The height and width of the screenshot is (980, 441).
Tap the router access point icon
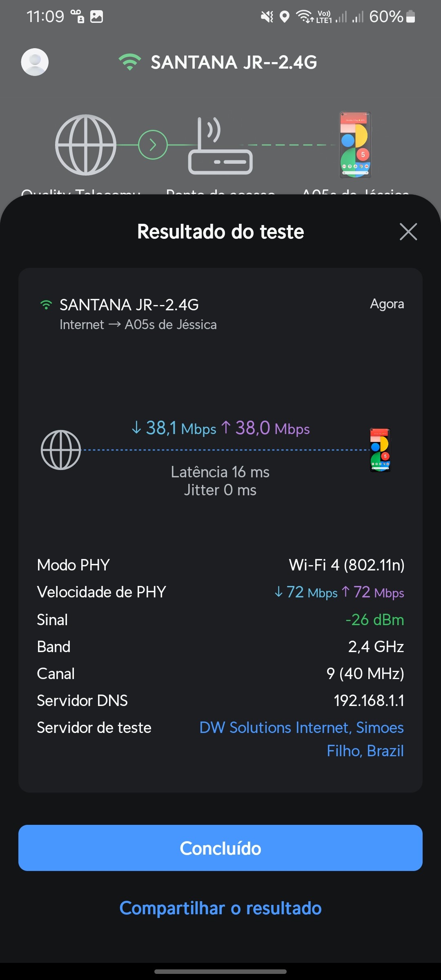point(220,147)
